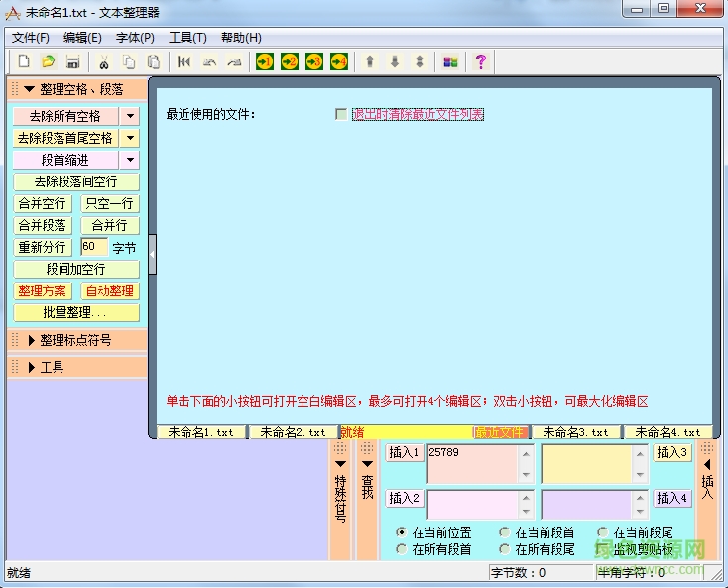Switch to the 未命名2.txt editor tab

[292, 432]
